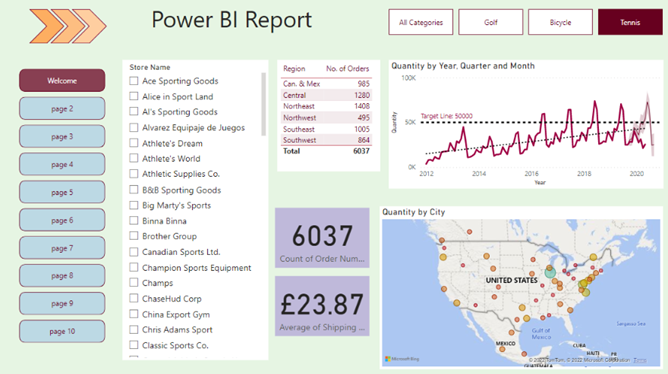This screenshot has height=374, width=668.
Task: Open the map Terms link
Action: click(639, 360)
